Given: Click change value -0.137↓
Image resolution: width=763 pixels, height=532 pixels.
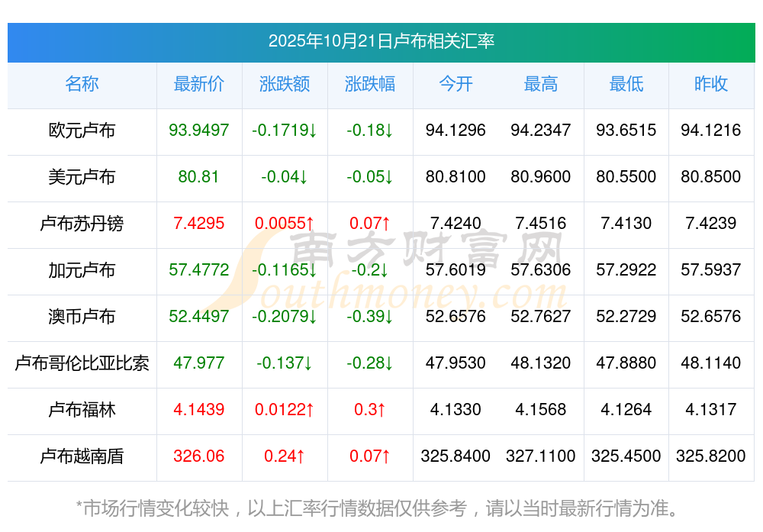Looking at the screenshot, I should click(x=284, y=363).
